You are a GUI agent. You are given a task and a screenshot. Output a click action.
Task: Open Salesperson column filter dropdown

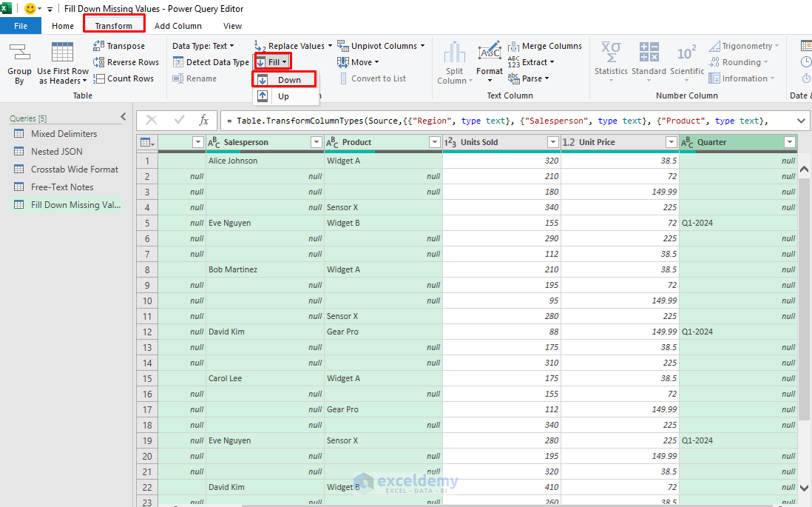[317, 142]
